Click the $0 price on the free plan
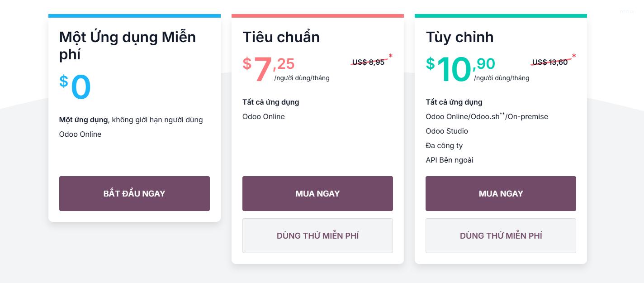Screen dimensions: 644x283 point(75,86)
